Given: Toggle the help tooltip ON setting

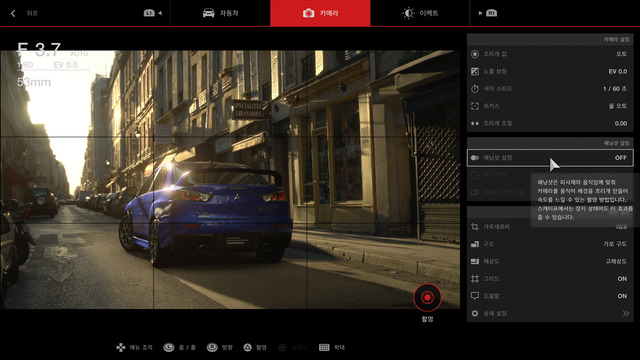Looking at the screenshot, I should (550, 296).
